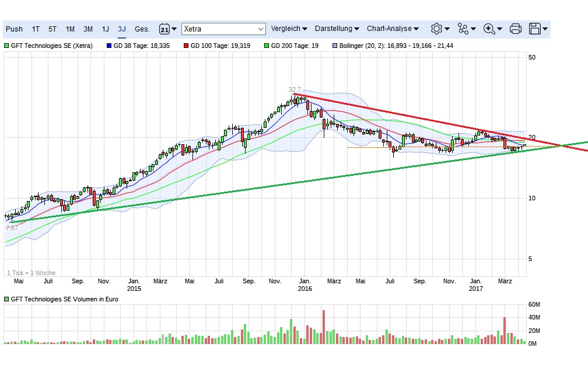Click the 1 Tick = 1 Woche note
The height and width of the screenshot is (368, 588).
click(x=31, y=273)
